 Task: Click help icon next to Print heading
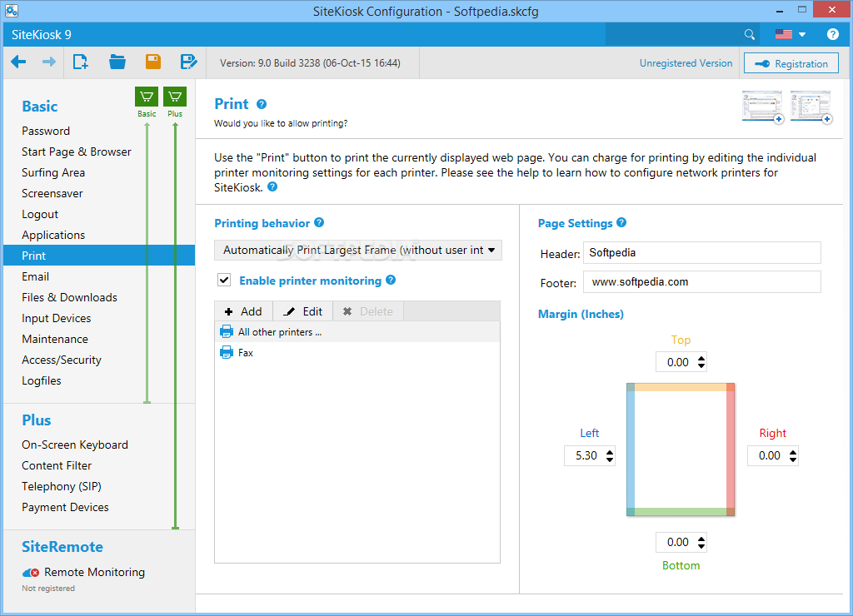[262, 104]
